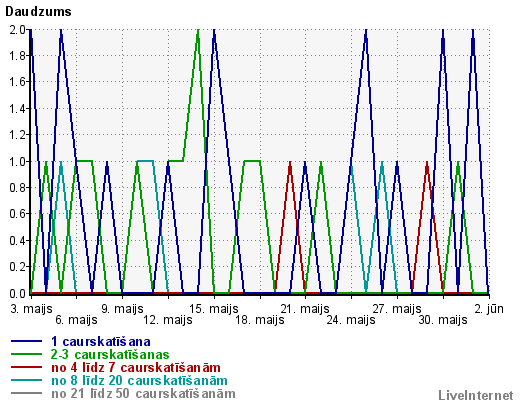
Task: Click the 1.8 y-axis value
Action: pos(18,56)
